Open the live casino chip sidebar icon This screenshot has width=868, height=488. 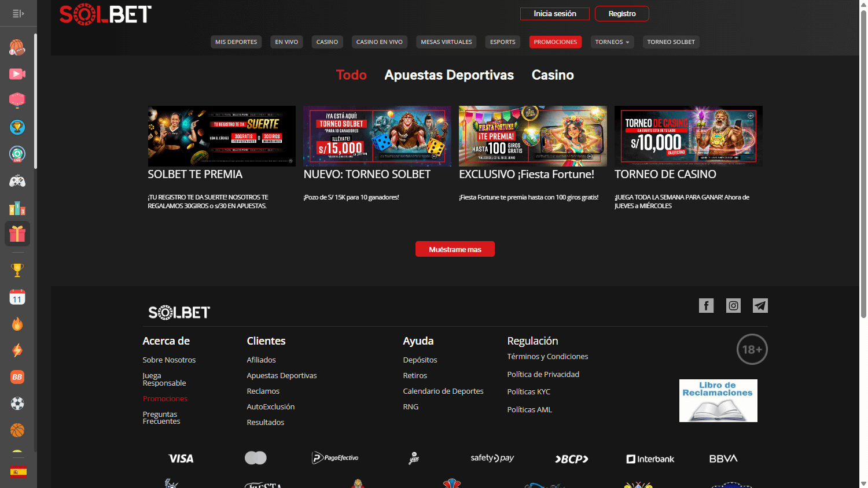pos(17,154)
